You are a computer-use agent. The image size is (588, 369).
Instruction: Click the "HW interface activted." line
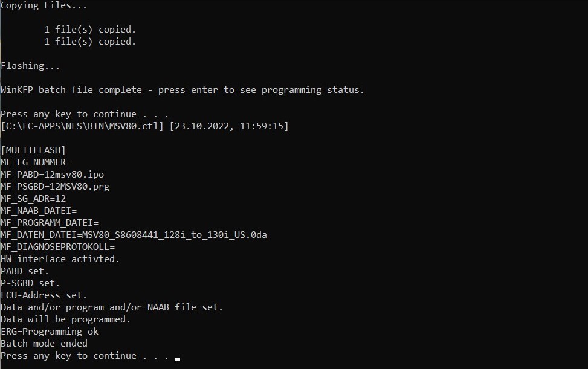(x=60, y=259)
